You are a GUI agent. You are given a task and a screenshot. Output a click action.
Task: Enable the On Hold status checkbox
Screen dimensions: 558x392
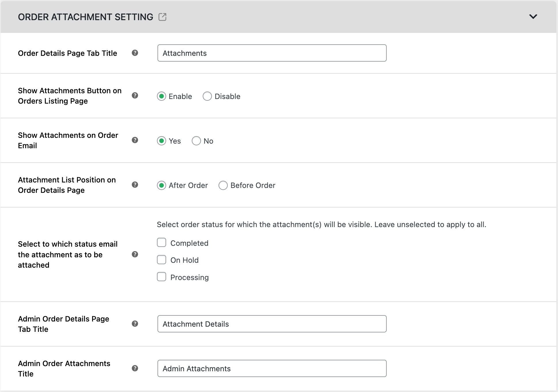(x=162, y=260)
